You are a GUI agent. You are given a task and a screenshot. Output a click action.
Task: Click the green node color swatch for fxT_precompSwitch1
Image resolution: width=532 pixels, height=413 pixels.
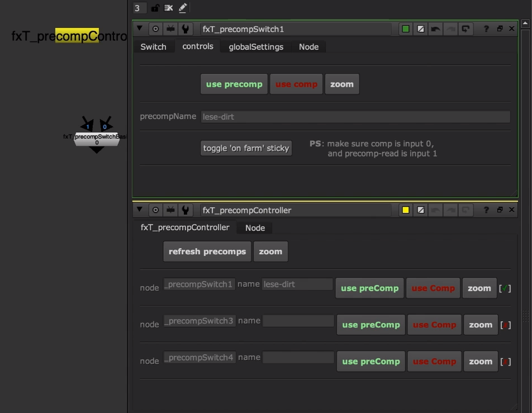pos(406,29)
